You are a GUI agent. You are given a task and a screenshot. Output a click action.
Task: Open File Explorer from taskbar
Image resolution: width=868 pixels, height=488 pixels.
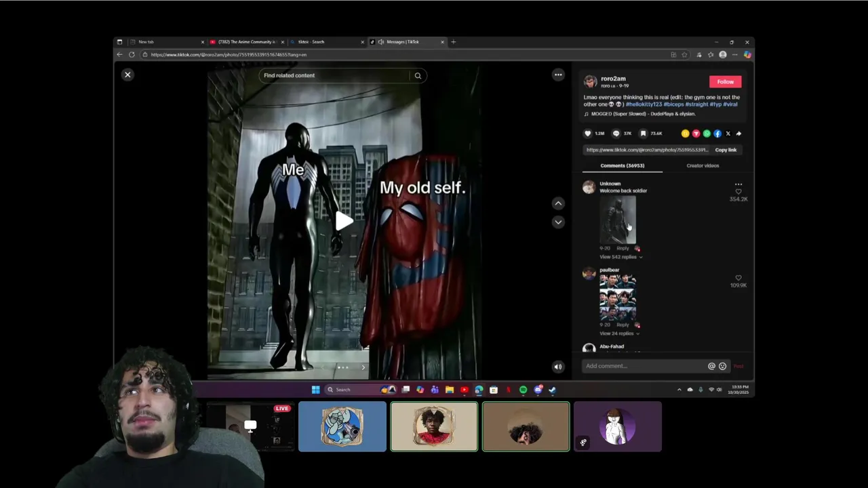point(449,390)
